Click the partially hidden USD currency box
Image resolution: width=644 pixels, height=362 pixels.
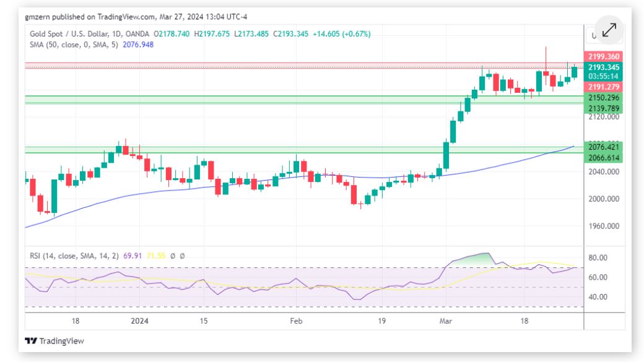(x=592, y=36)
